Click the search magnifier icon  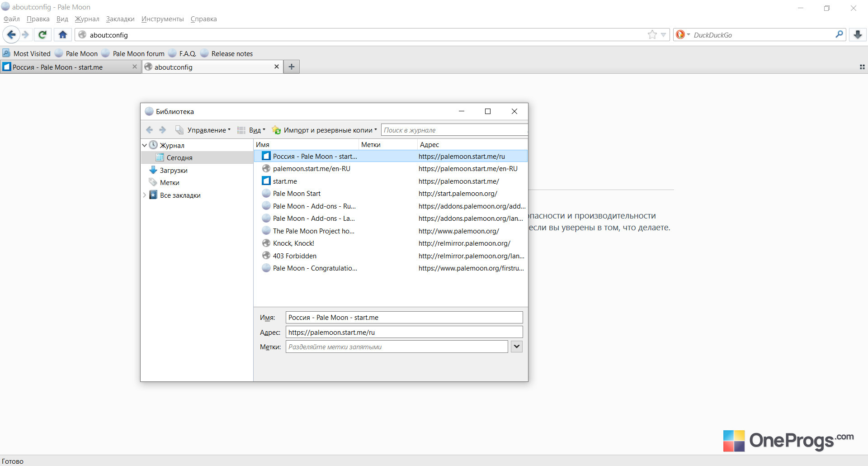click(839, 34)
